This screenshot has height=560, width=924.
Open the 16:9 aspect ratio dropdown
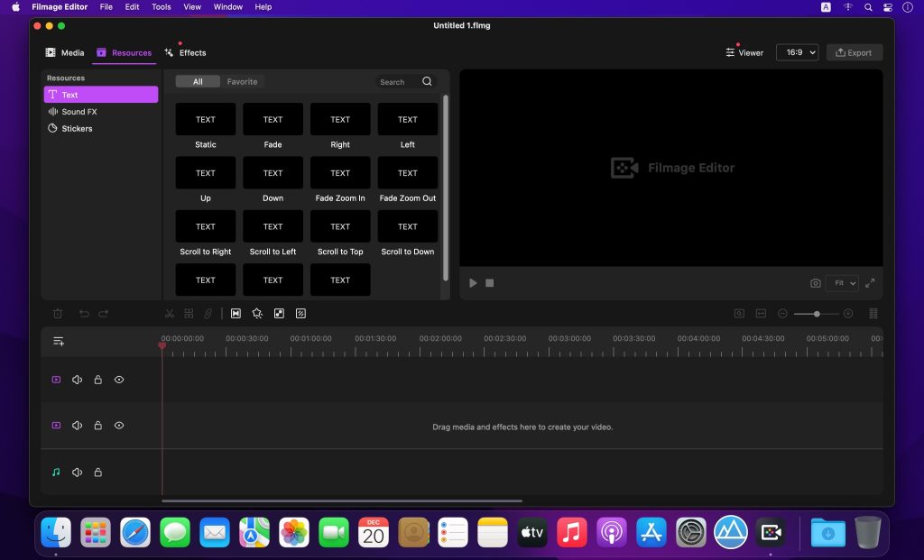click(x=798, y=52)
